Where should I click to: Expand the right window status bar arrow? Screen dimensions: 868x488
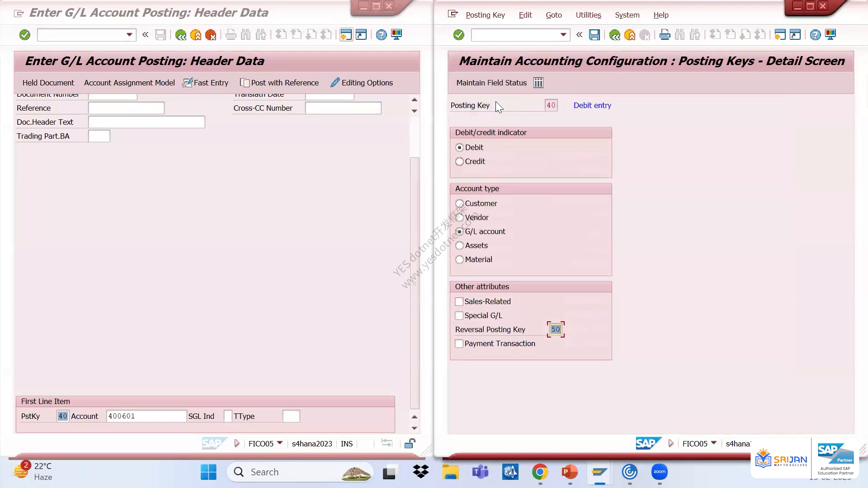pyautogui.click(x=671, y=444)
